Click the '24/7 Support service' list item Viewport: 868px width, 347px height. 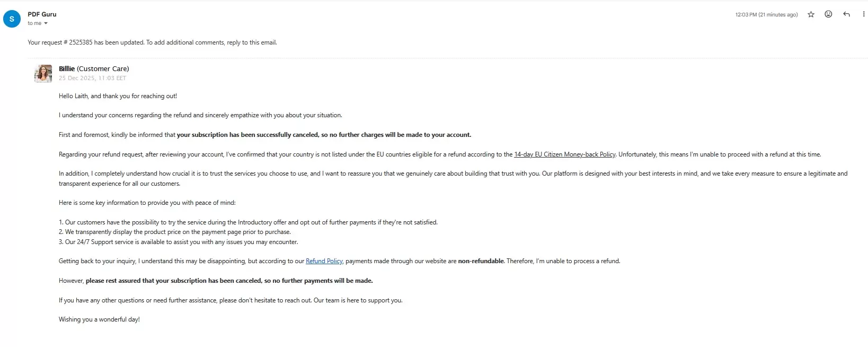click(x=178, y=242)
